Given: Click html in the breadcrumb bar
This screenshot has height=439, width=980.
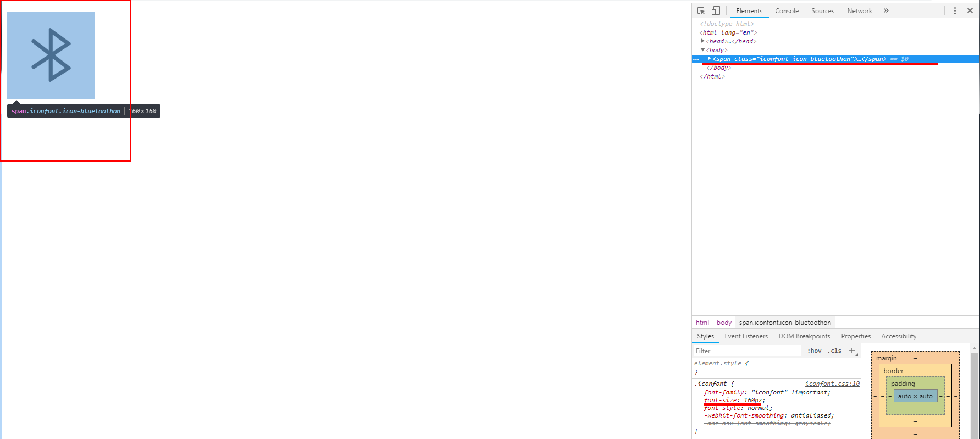Looking at the screenshot, I should click(702, 323).
